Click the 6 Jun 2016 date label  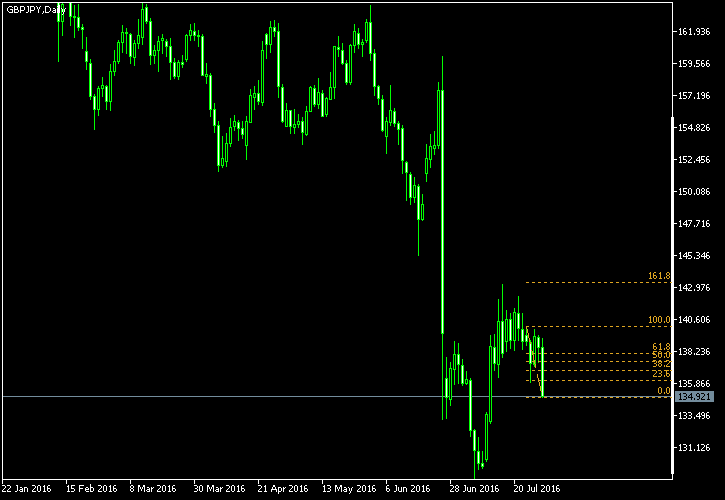point(408,489)
